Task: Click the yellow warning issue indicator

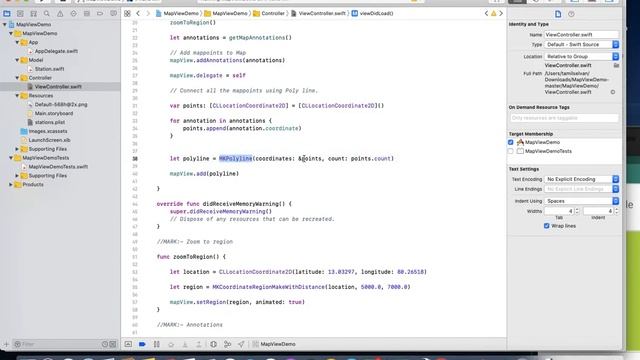Action: (493, 13)
